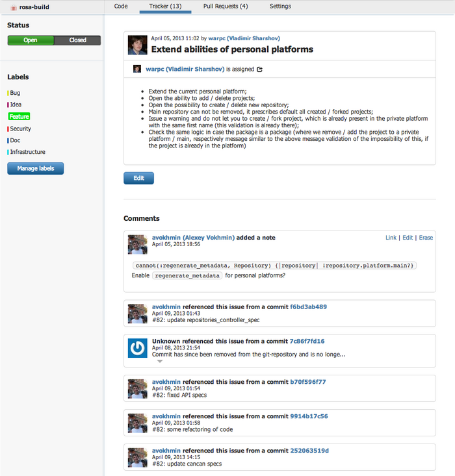
Task: Erase the avokhmin note comment
Action: coord(426,238)
